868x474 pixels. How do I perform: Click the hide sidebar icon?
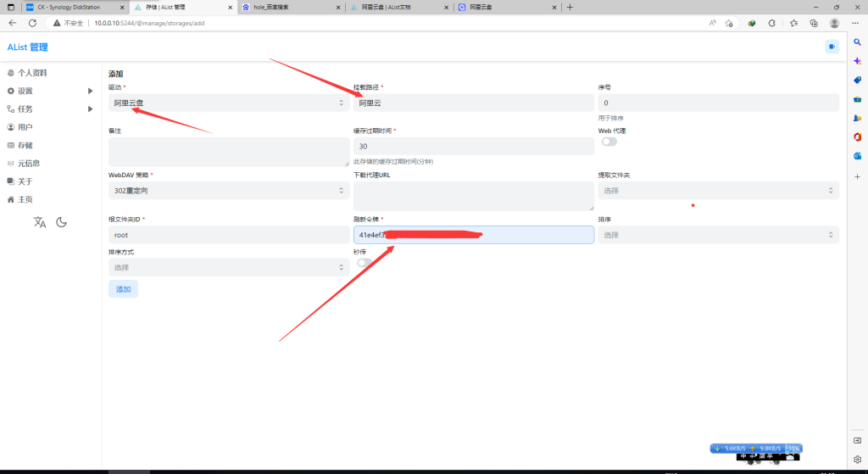(x=858, y=440)
